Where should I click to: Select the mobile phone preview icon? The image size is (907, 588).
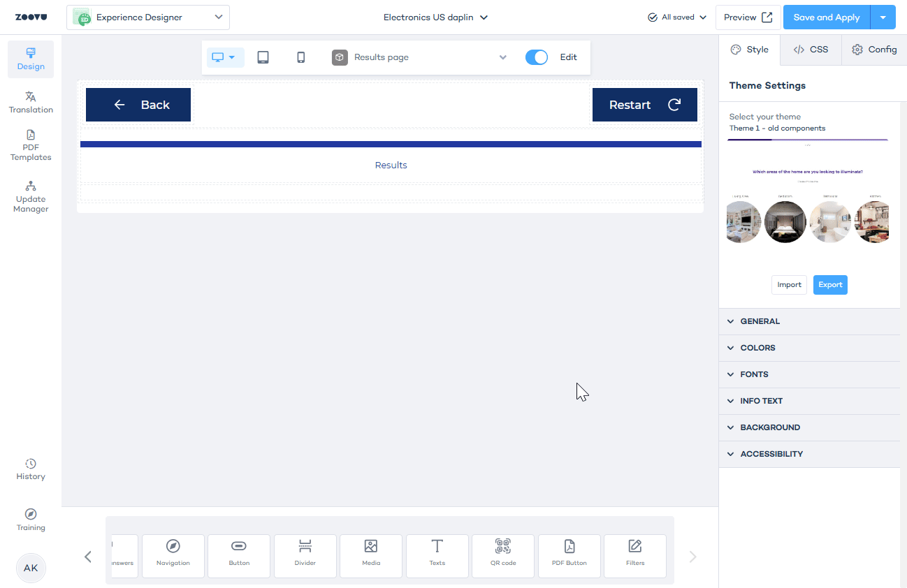click(x=301, y=57)
